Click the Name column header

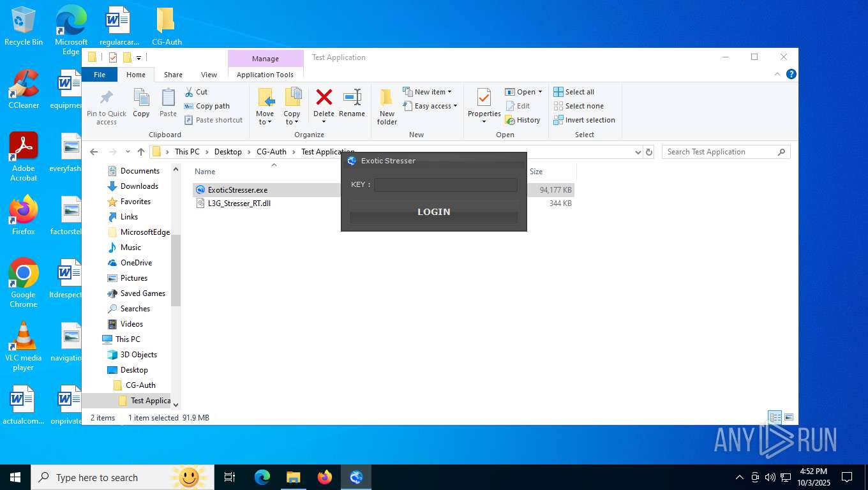pos(205,172)
